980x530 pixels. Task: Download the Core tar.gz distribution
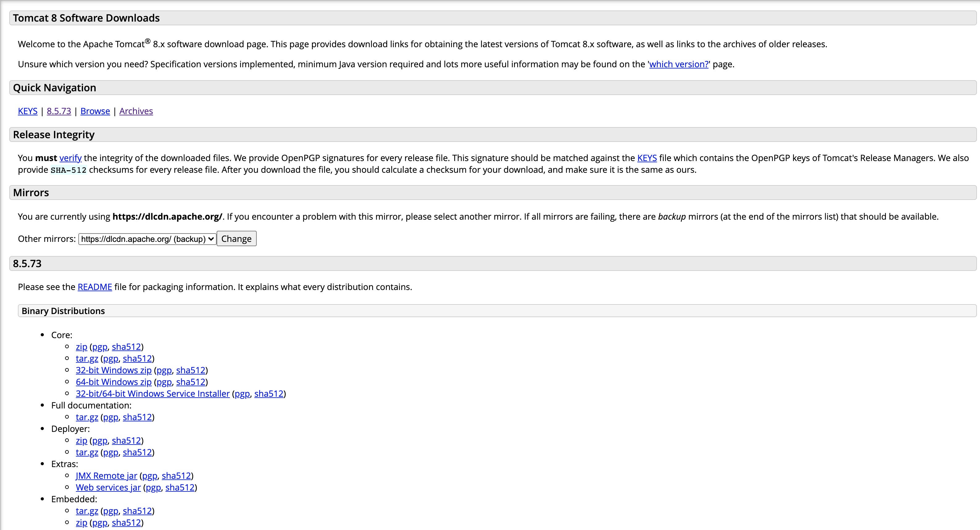87,359
